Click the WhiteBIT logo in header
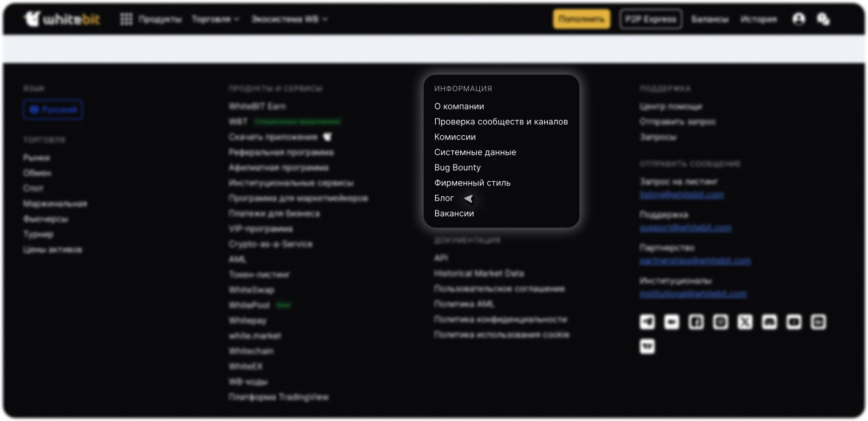The image size is (868, 421). [x=62, y=20]
